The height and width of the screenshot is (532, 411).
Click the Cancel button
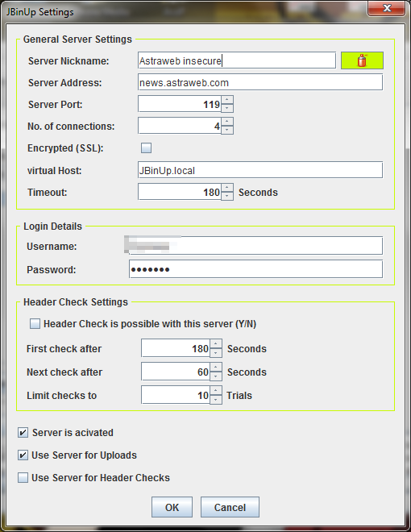[230, 507]
